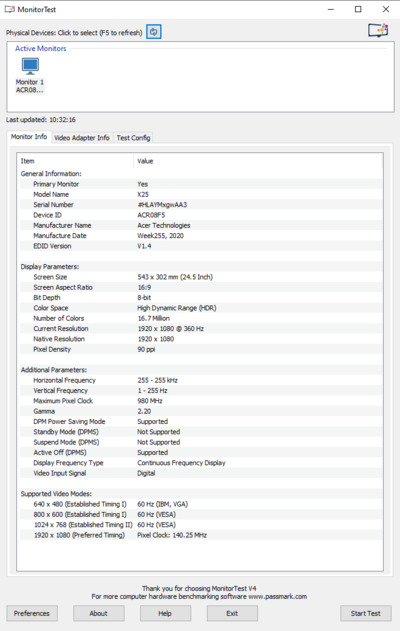Click the Pixel Density row

click(x=200, y=349)
